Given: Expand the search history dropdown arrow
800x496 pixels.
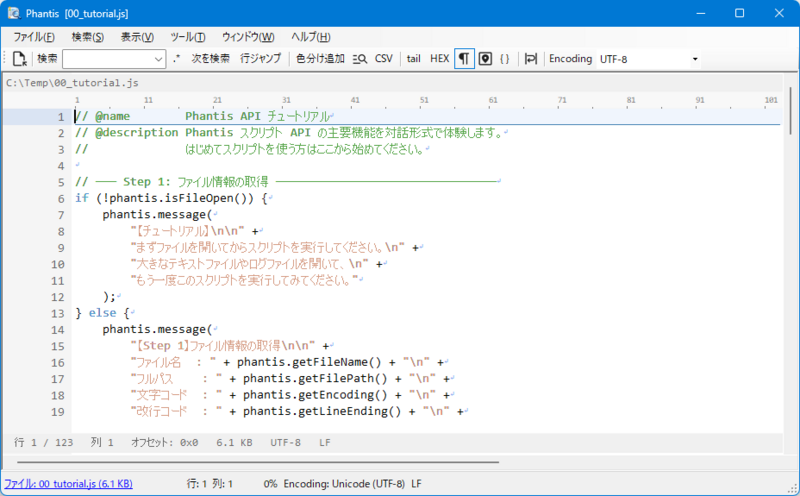Looking at the screenshot, I should coord(159,59).
